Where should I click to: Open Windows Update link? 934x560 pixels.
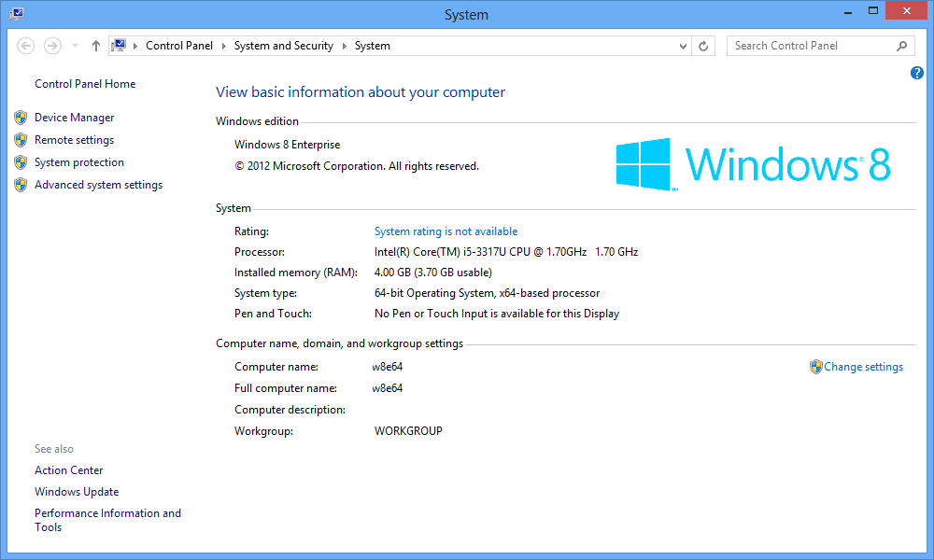(x=77, y=492)
